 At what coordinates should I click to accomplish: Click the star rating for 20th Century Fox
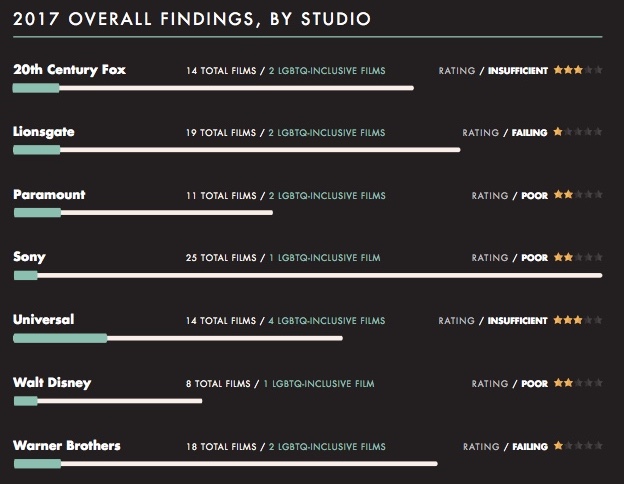coord(578,70)
